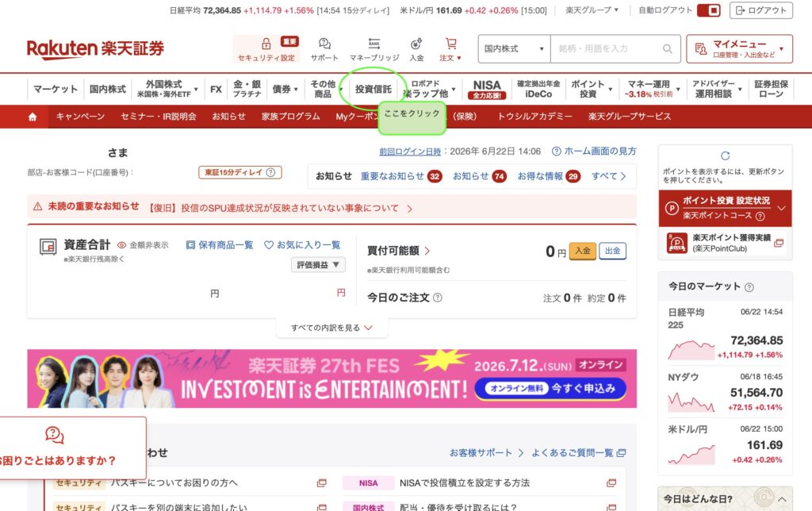Click 保有商品一覧 list icon
Screen dimensions: 812x511
tap(190, 244)
